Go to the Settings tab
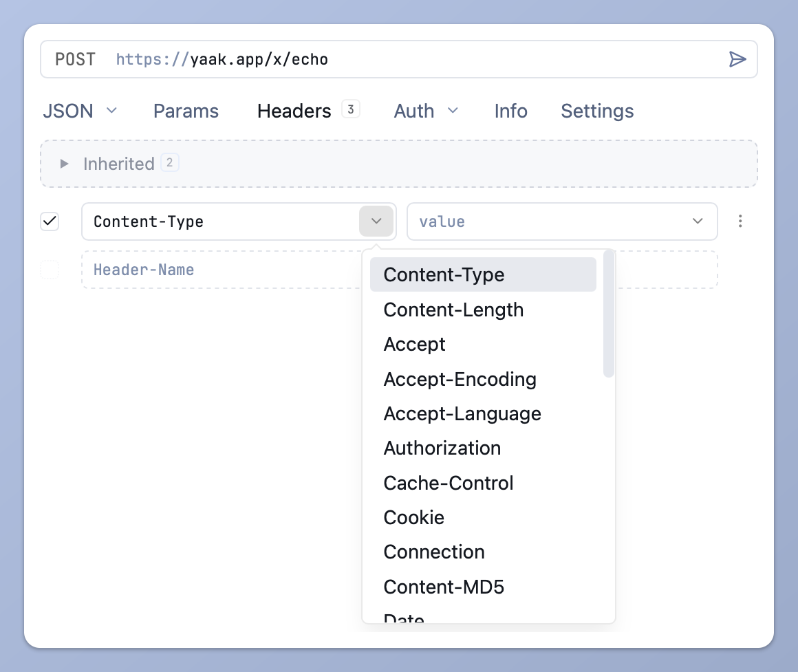Viewport: 798px width, 672px height. pos(597,111)
